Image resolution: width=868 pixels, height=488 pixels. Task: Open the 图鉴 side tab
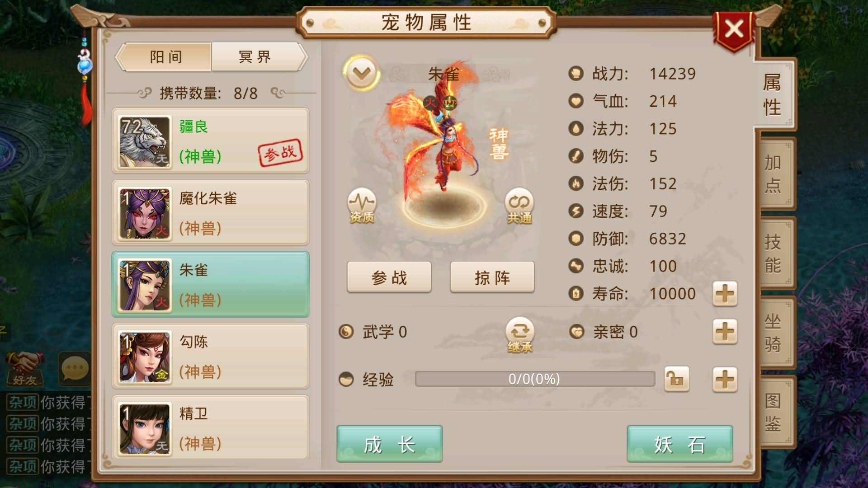(774, 412)
